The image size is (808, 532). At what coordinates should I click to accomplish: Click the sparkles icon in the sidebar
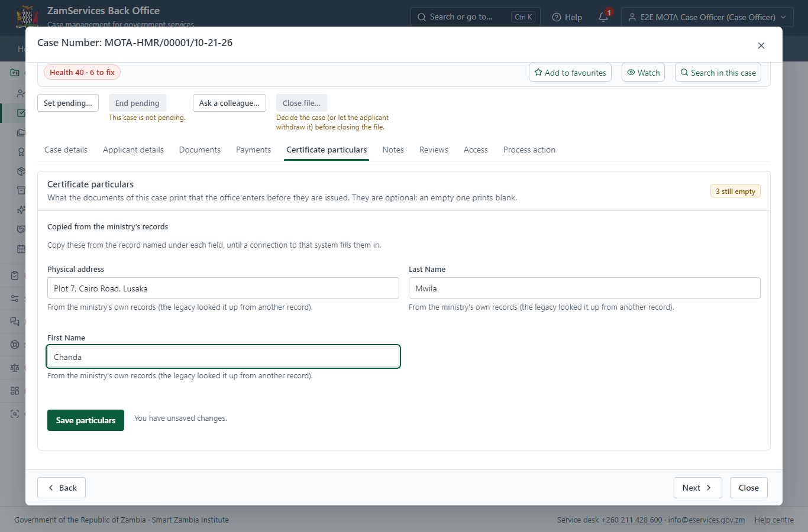point(21,210)
